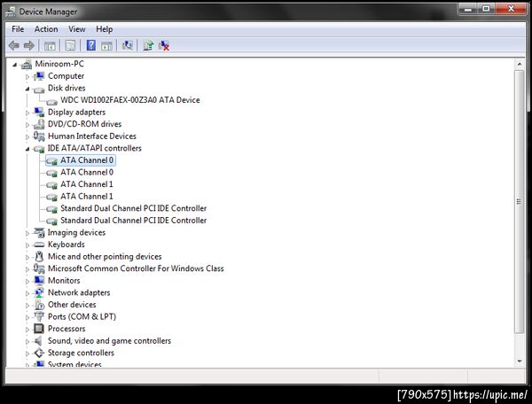Click the Other devices question mark icon
The image size is (532, 404).
[39, 305]
